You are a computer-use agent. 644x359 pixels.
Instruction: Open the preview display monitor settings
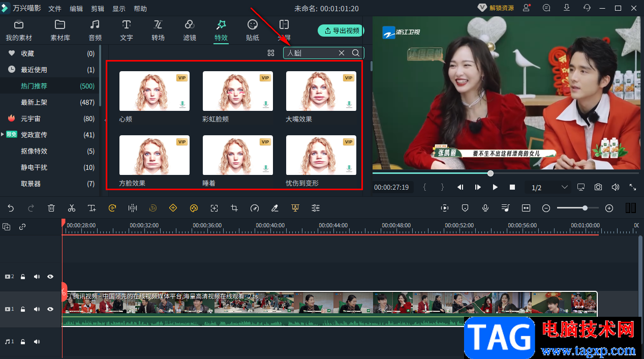point(581,187)
